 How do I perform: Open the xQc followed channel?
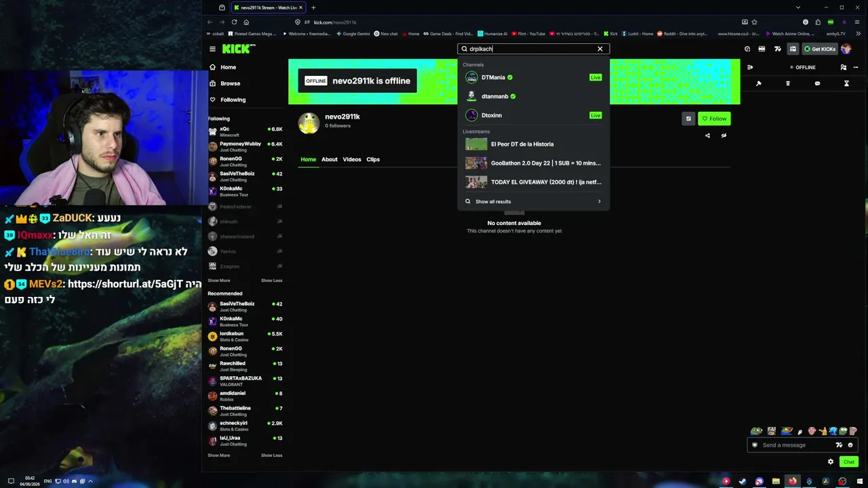tap(245, 131)
